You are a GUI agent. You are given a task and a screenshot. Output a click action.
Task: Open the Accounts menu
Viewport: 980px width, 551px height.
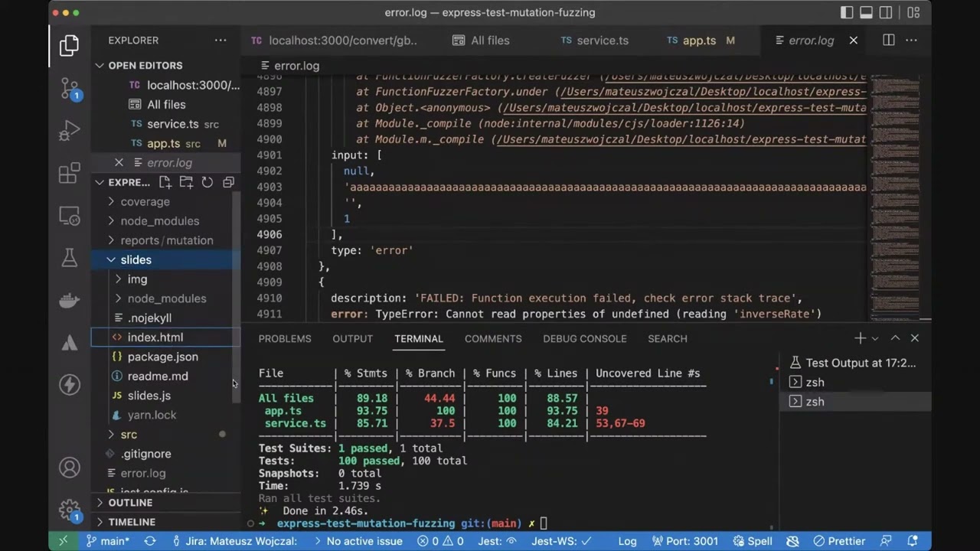(70, 468)
